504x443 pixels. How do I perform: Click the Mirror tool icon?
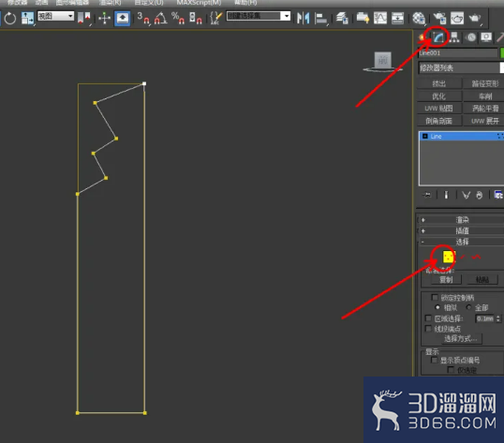(304, 18)
